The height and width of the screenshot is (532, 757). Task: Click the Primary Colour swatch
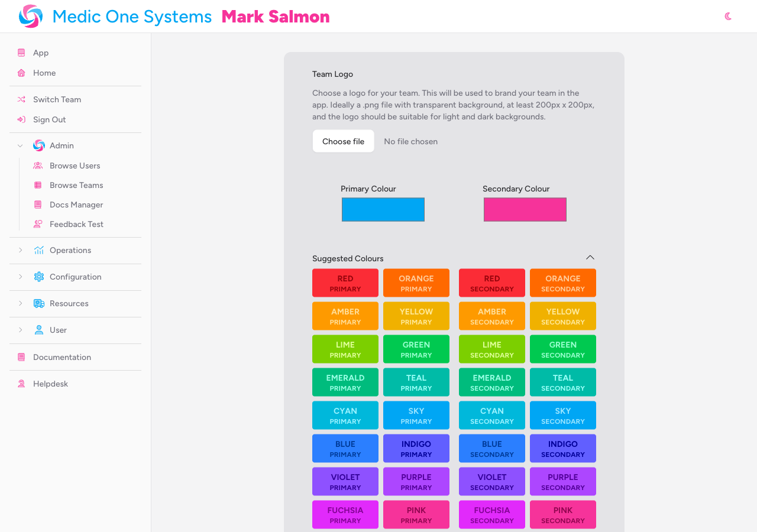[383, 209]
